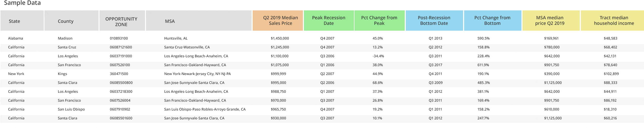Click the -34.4% change from peak value
The width and height of the screenshot is (644, 128).
pyautogui.click(x=378, y=56)
